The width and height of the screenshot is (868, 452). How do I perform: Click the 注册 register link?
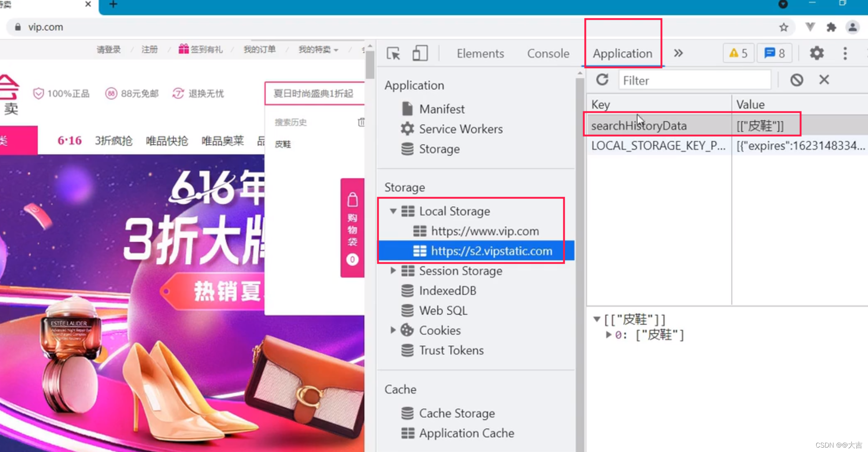(x=149, y=49)
